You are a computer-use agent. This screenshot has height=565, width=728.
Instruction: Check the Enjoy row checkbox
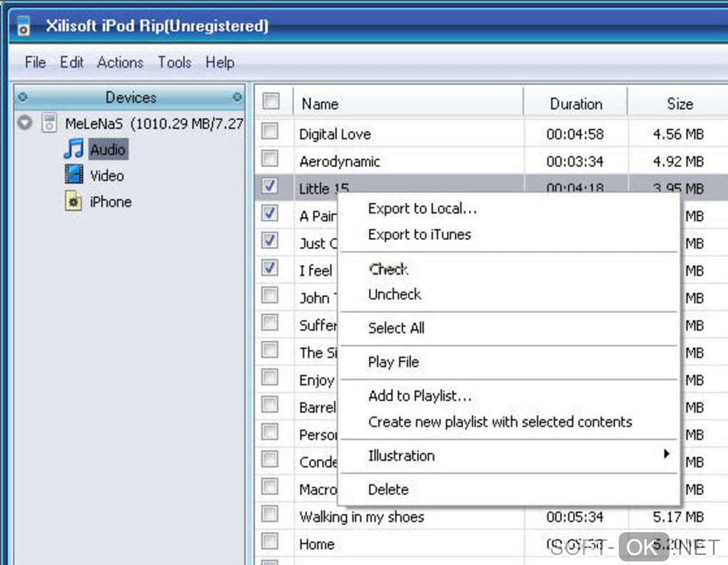click(270, 377)
